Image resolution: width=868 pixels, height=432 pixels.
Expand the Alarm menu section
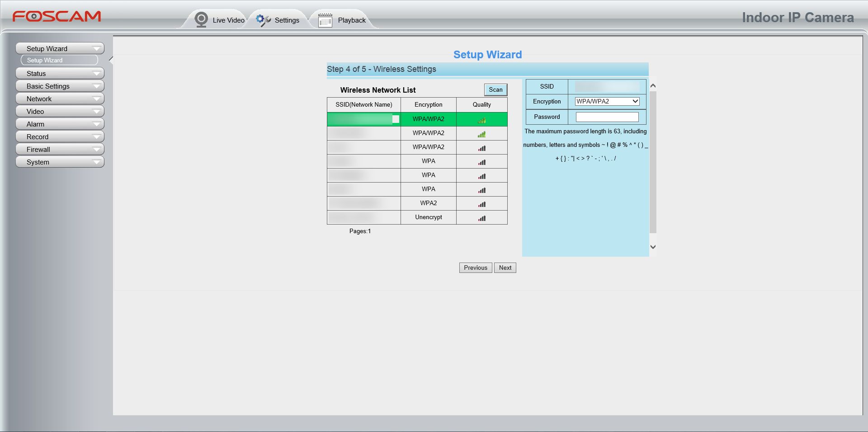(60, 124)
